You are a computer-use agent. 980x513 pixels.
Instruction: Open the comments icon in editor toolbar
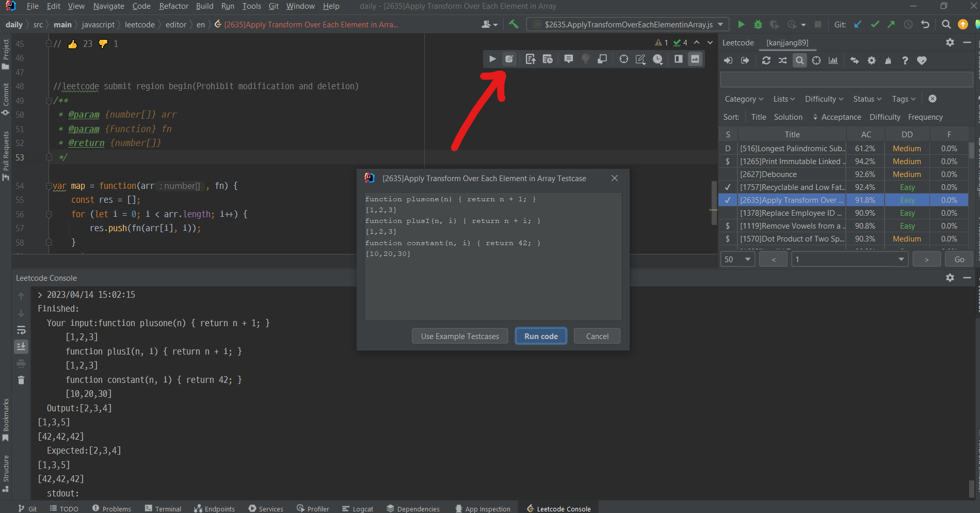click(x=569, y=59)
